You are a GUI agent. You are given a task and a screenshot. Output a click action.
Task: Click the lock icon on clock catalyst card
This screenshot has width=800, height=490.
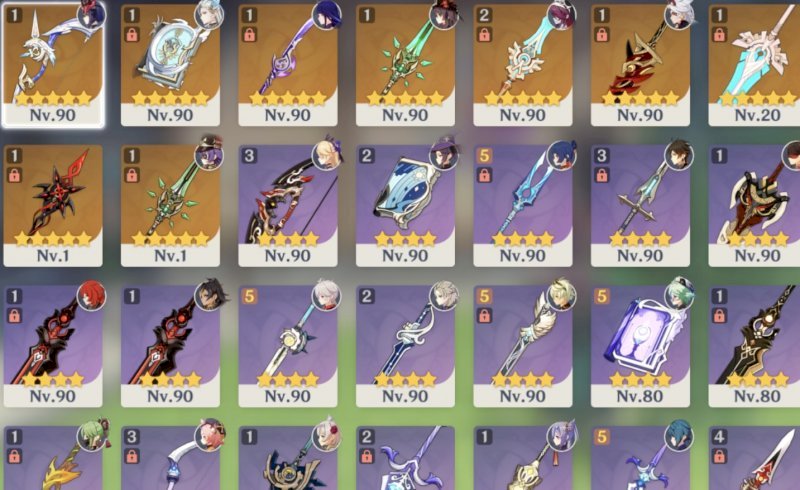132,35
